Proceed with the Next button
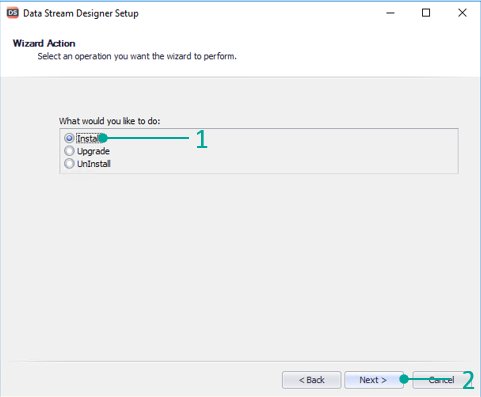 (x=373, y=380)
